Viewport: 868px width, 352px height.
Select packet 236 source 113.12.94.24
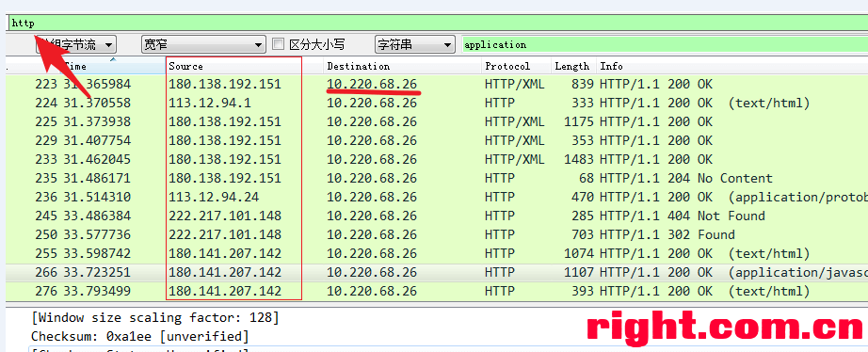(214, 197)
